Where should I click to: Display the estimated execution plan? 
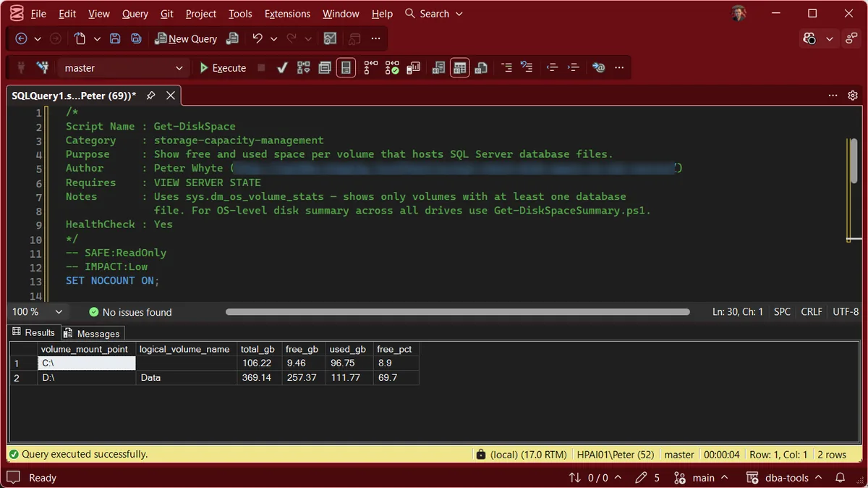click(304, 67)
